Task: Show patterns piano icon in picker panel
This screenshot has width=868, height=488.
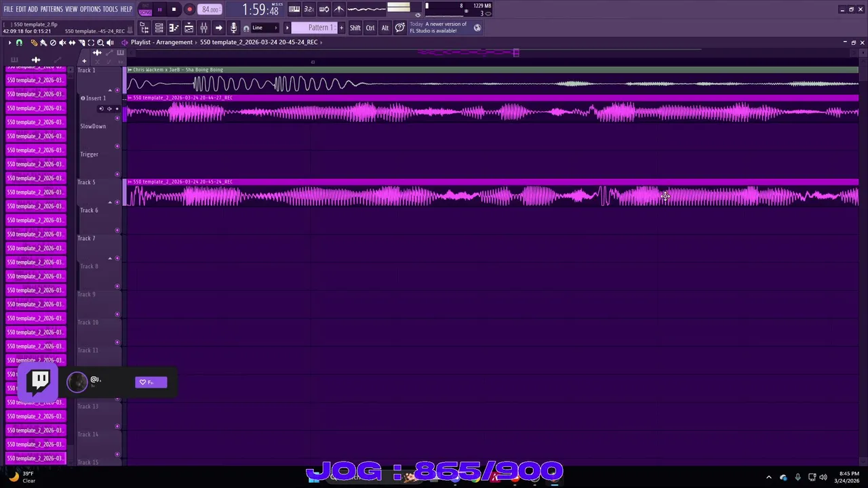Action: (x=14, y=60)
